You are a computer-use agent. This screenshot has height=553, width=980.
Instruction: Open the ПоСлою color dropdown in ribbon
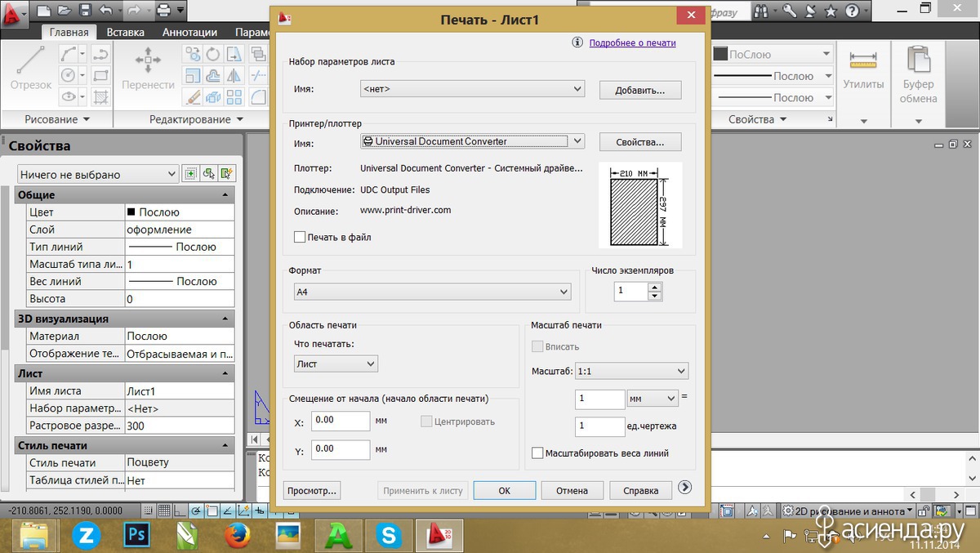[772, 55]
